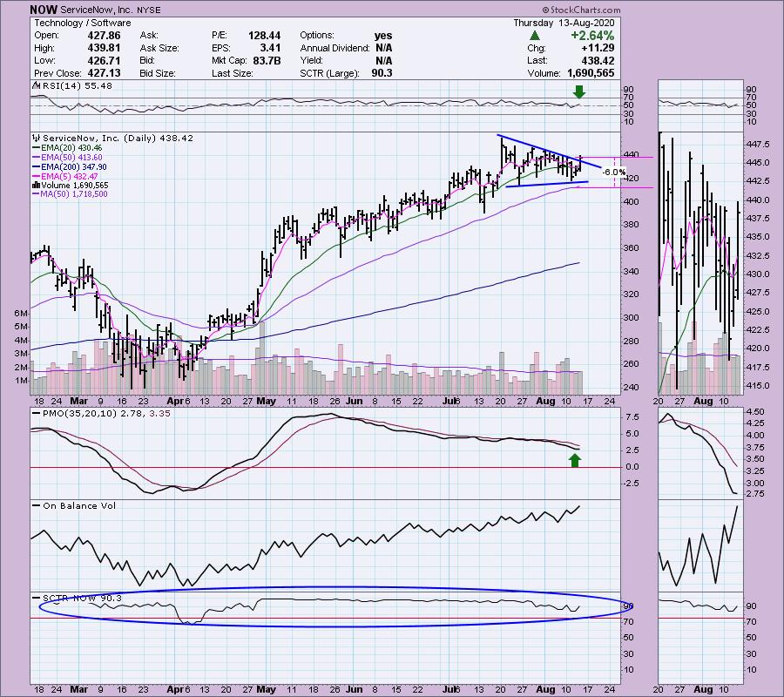Click the EMA(50) 413.60 legend entry
The width and height of the screenshot is (784, 697).
(71, 158)
